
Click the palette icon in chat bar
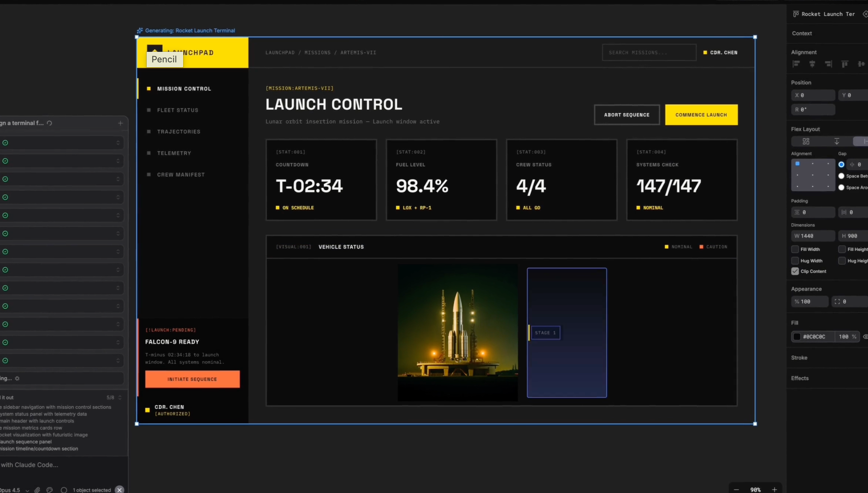(x=50, y=490)
